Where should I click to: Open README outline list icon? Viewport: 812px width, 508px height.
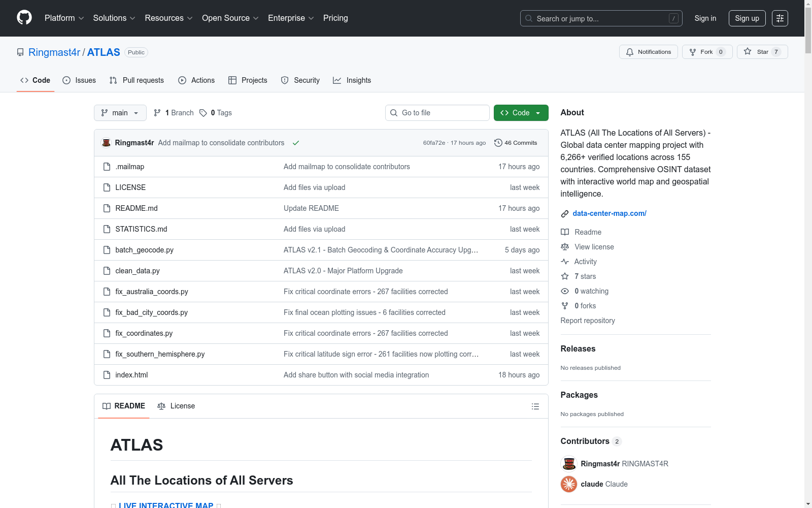pyautogui.click(x=535, y=406)
